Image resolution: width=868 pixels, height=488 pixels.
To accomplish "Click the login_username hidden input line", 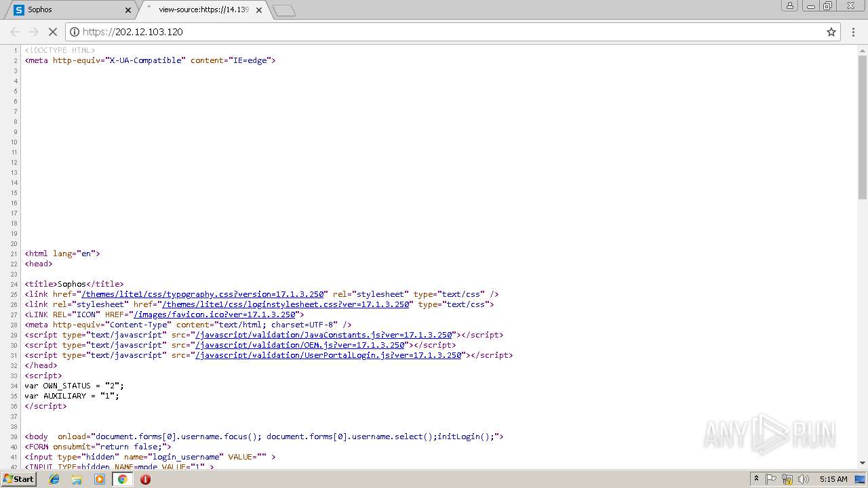I will (150, 457).
